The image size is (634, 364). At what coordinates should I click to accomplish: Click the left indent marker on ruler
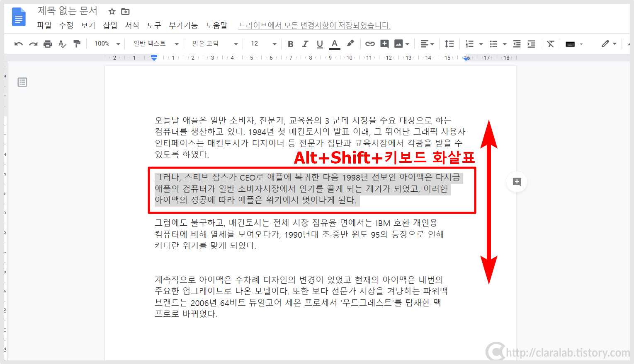(154, 58)
